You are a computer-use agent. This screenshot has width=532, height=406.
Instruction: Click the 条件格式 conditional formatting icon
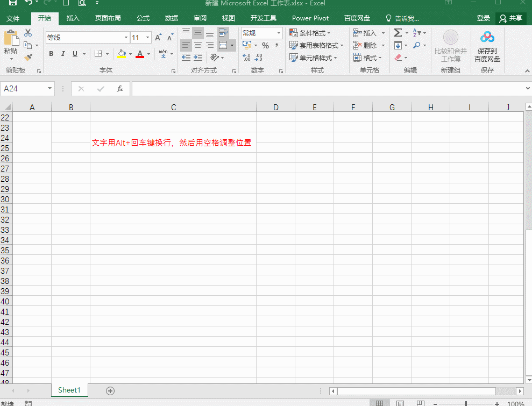coord(294,32)
